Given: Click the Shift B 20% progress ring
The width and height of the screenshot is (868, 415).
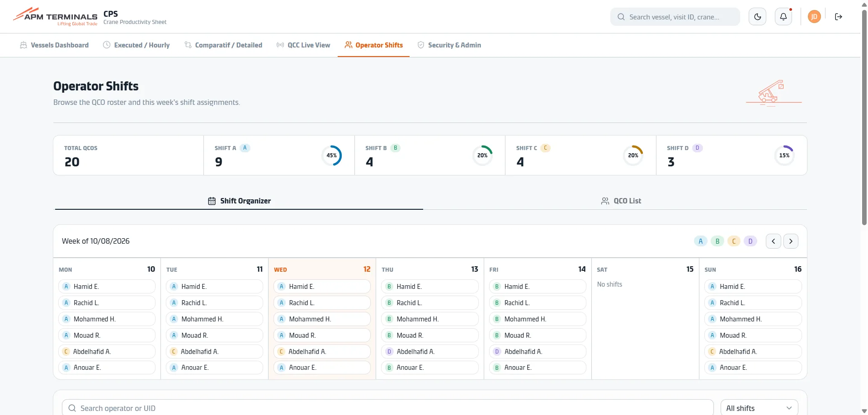Looking at the screenshot, I should pos(482,156).
